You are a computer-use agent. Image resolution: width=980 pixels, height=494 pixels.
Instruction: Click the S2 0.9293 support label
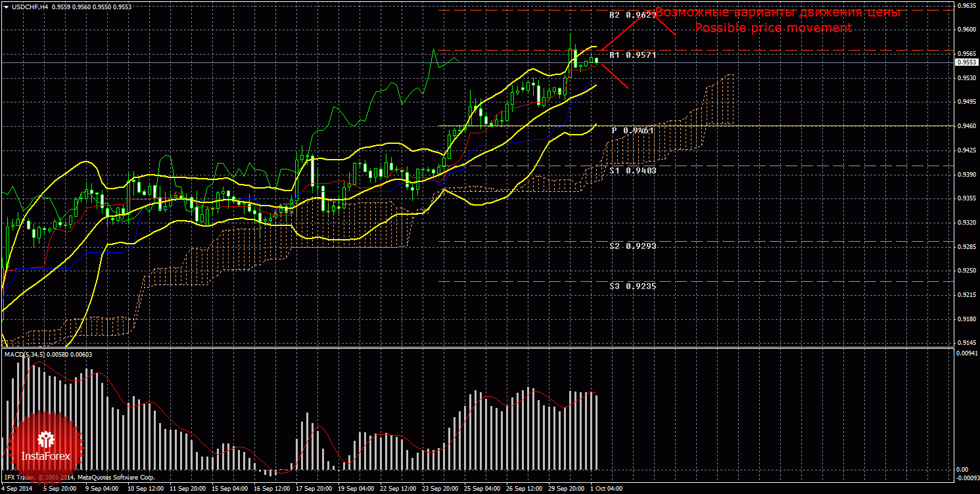click(632, 246)
